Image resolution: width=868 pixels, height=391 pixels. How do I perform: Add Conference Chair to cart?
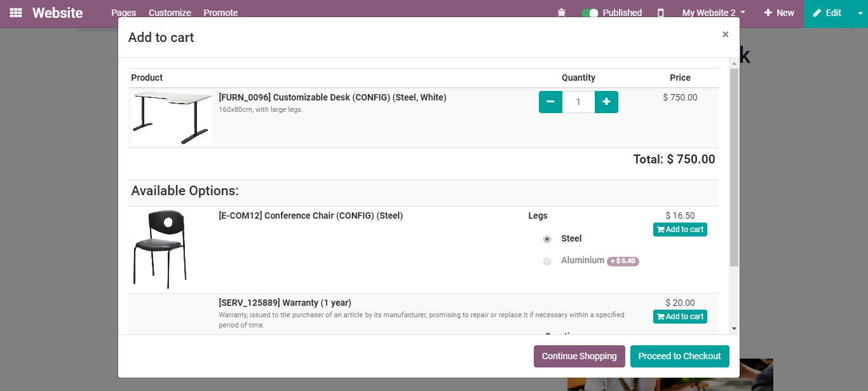(680, 230)
